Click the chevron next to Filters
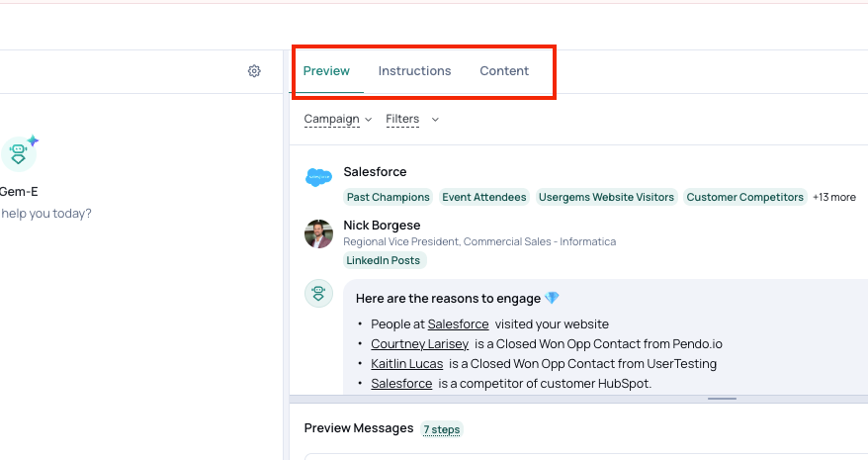 pos(435,119)
